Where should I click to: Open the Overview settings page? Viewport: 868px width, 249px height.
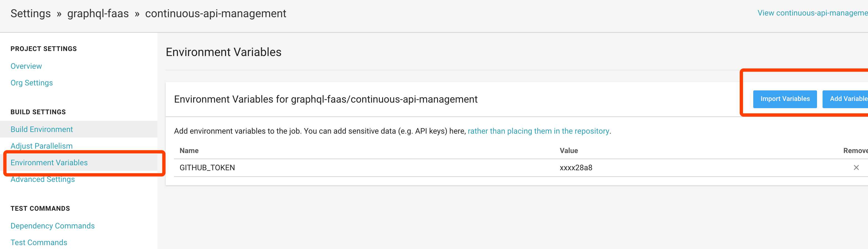pos(26,66)
